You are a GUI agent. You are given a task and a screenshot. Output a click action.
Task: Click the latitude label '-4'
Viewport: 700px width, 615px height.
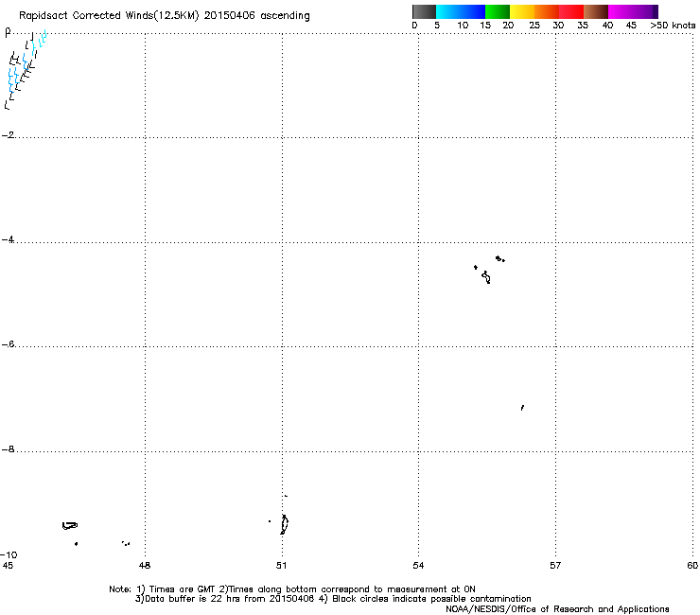point(8,239)
